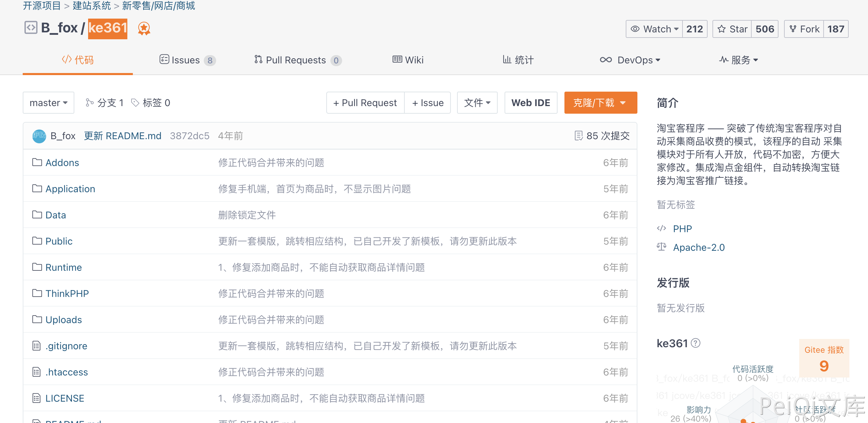Click the Addons folder icon
The height and width of the screenshot is (423, 868).
click(37, 162)
